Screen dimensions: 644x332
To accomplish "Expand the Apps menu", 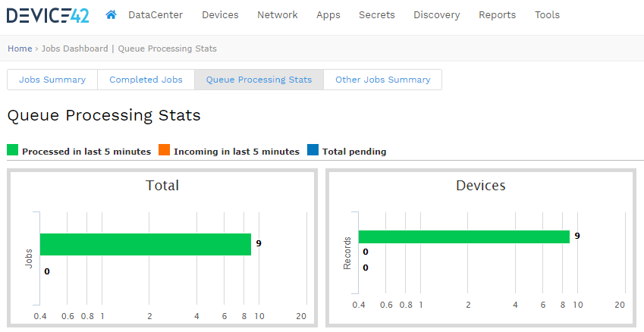I will coord(328,14).
